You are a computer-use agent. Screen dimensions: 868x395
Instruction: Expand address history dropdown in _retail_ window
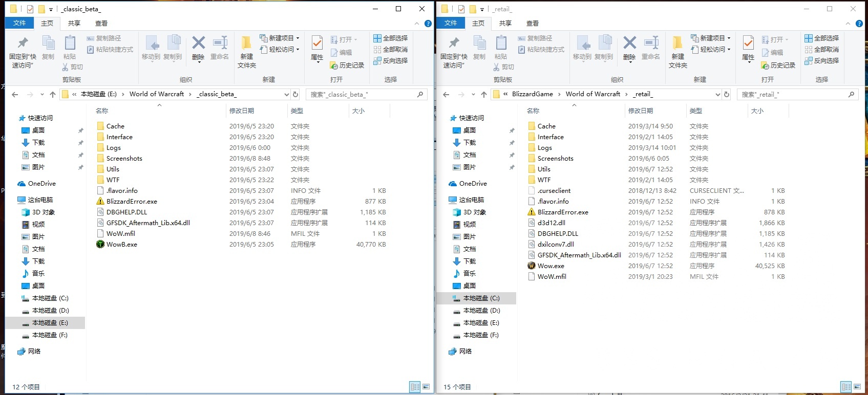click(718, 95)
